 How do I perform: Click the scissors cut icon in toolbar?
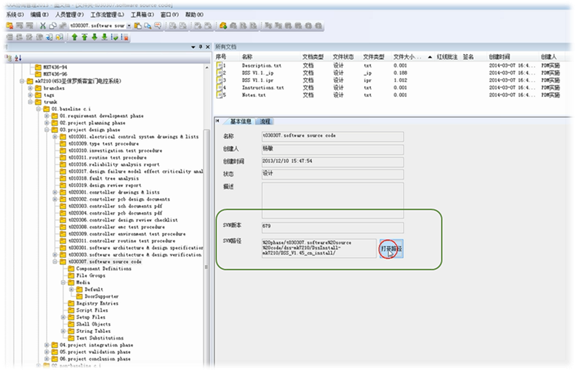43,26
